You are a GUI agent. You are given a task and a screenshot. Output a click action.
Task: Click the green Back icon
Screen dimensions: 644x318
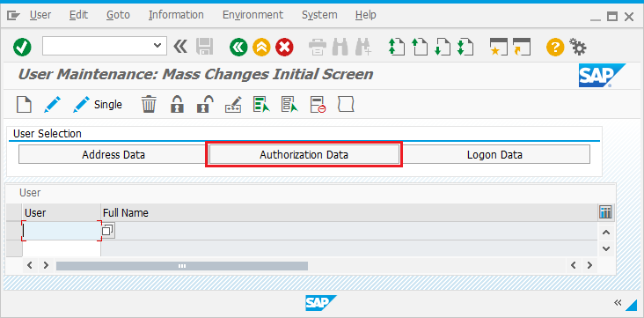(x=238, y=47)
